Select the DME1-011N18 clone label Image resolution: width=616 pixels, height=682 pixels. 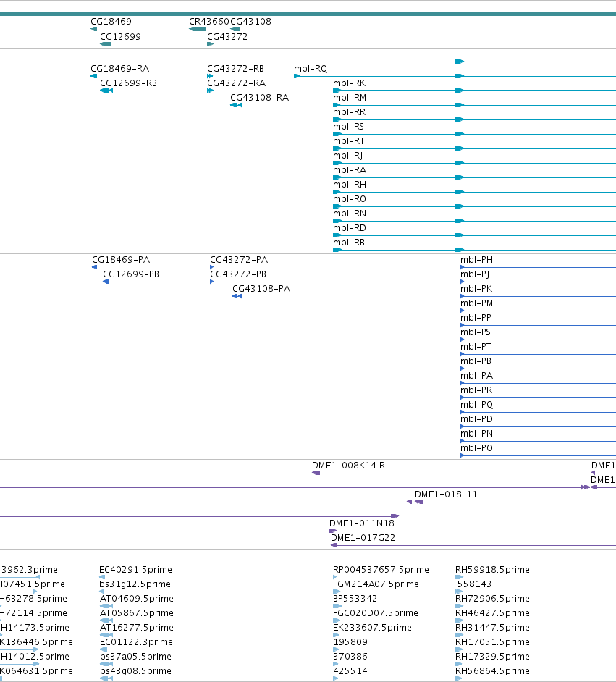tap(362, 523)
